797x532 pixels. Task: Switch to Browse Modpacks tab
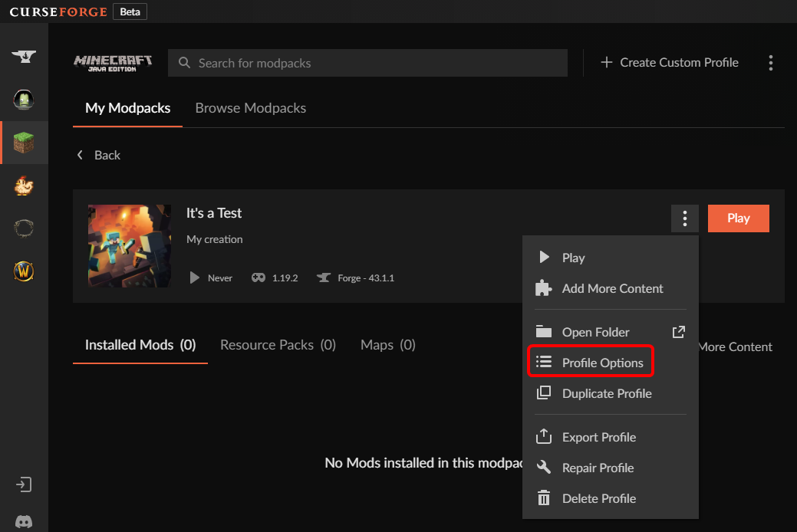tap(251, 108)
